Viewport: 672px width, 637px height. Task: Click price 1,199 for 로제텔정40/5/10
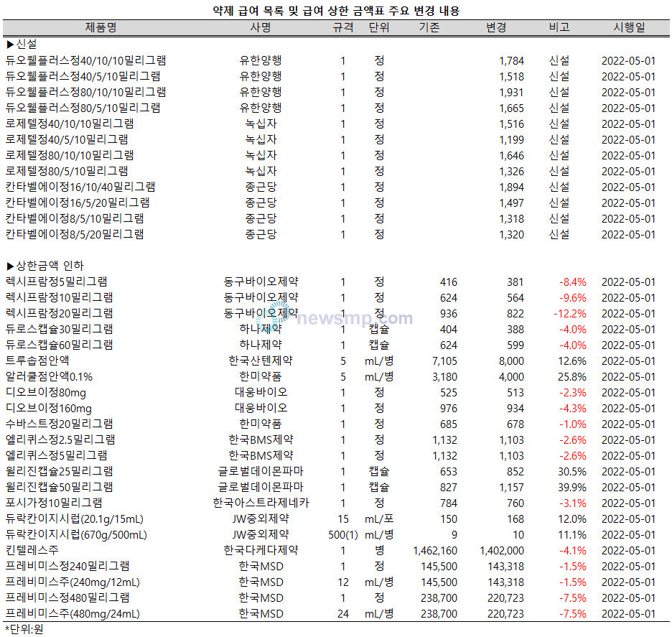click(x=511, y=140)
